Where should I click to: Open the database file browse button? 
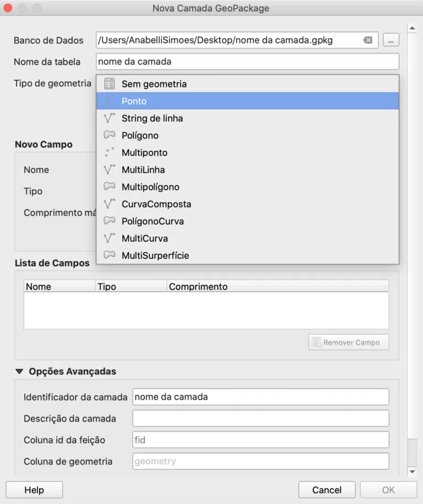click(391, 41)
